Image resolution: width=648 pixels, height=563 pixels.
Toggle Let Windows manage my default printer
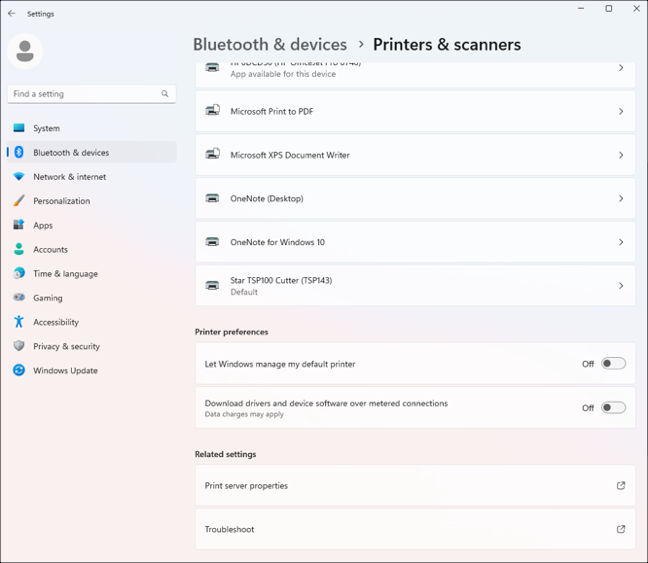tap(613, 364)
